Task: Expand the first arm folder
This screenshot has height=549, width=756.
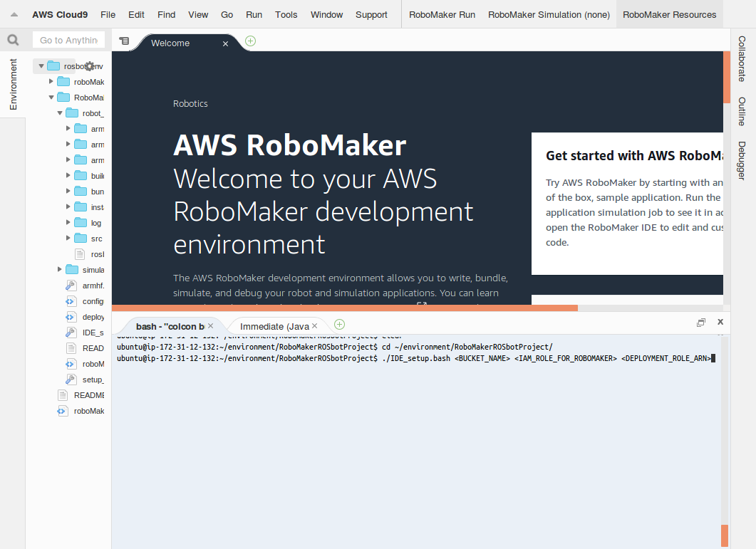Action: [68, 128]
